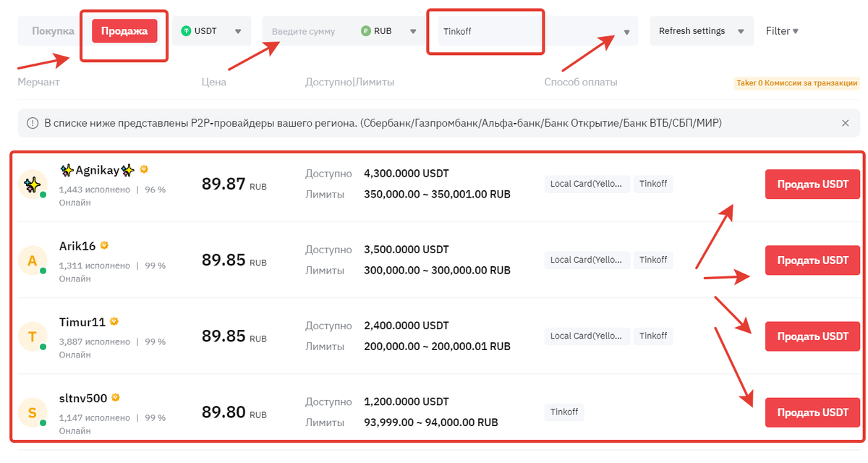This screenshot has height=463, width=868.
Task: Click Продать USDT for Arik16 offer
Action: click(812, 260)
